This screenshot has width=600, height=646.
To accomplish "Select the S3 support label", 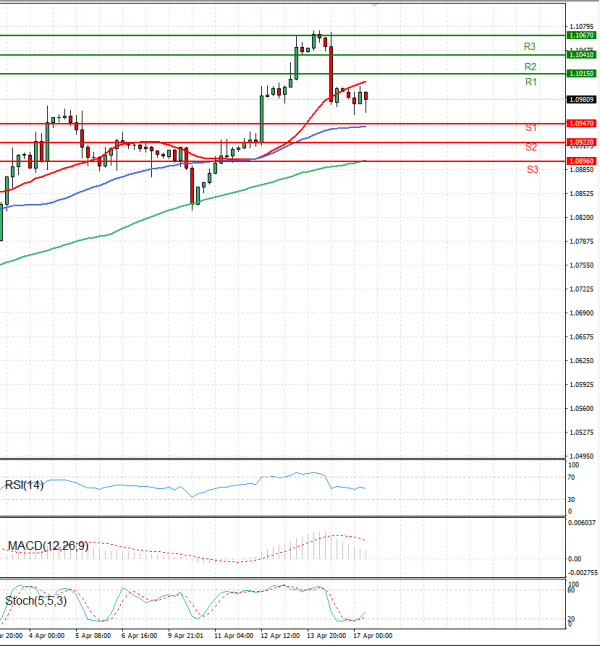I will point(532,169).
